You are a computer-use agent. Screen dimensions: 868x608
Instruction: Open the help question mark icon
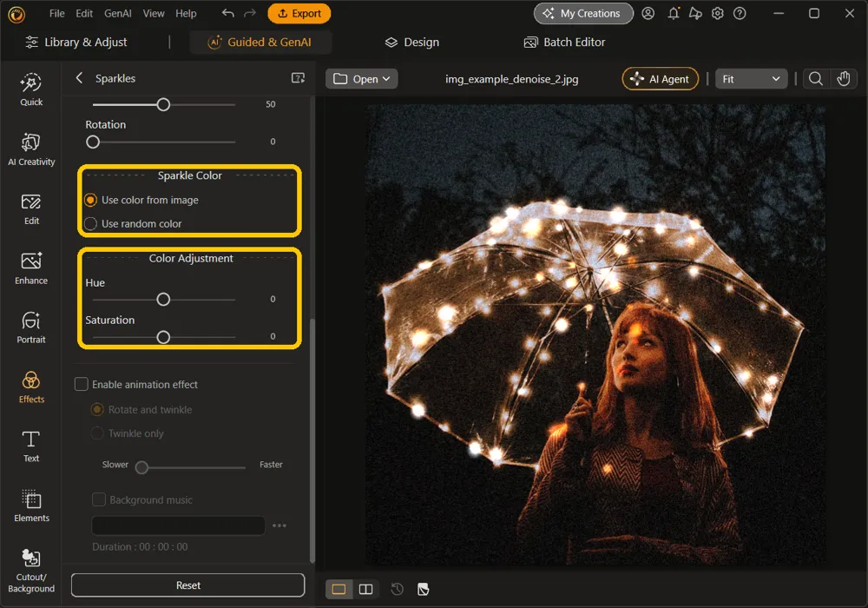[740, 13]
